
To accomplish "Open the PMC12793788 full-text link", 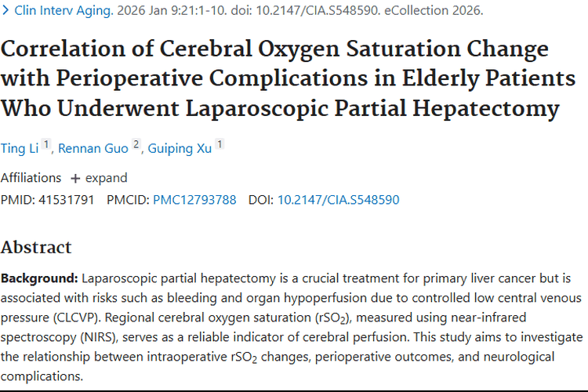I will tap(194, 200).
